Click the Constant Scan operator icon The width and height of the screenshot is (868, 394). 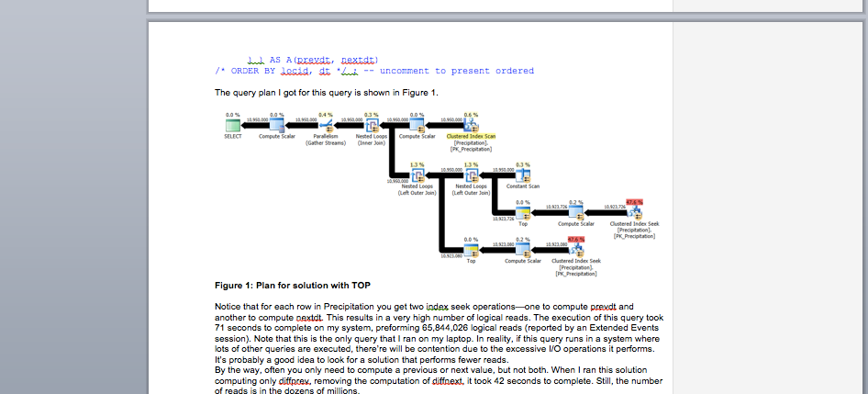click(x=522, y=174)
